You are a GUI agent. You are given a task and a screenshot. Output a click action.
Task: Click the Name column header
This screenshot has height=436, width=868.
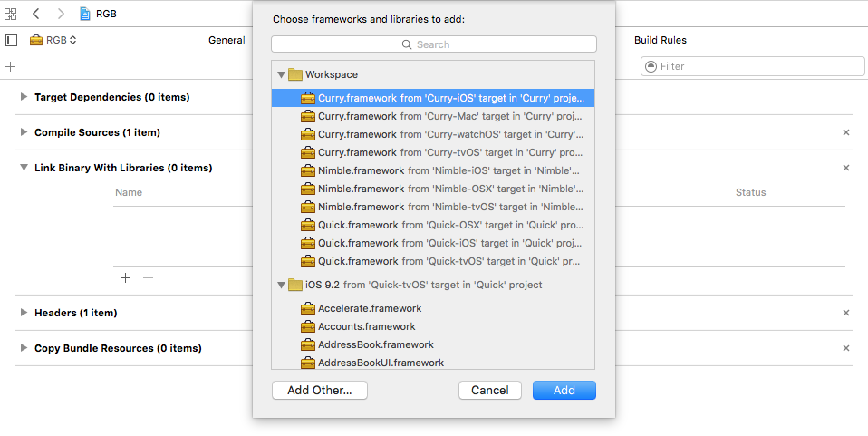[x=129, y=192]
